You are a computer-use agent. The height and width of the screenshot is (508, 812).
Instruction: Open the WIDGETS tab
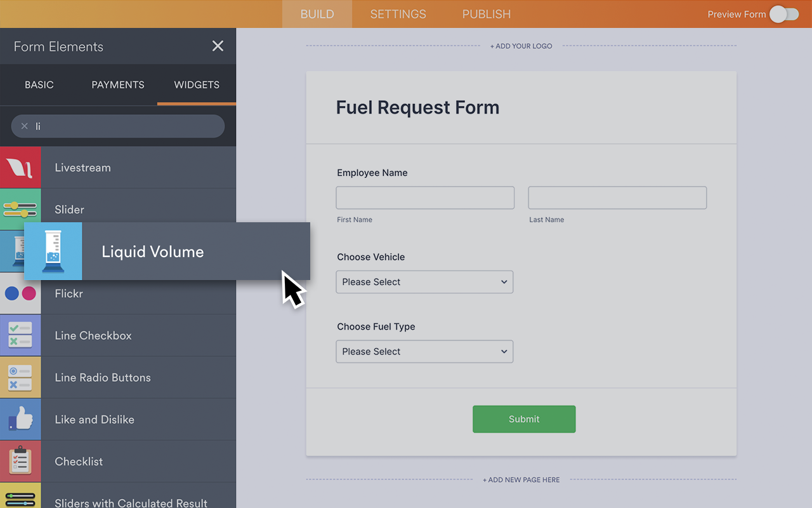pyautogui.click(x=196, y=84)
